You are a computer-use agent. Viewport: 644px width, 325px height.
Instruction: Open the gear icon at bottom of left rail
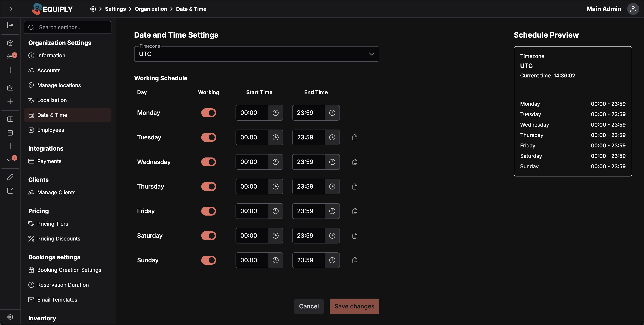[10, 317]
